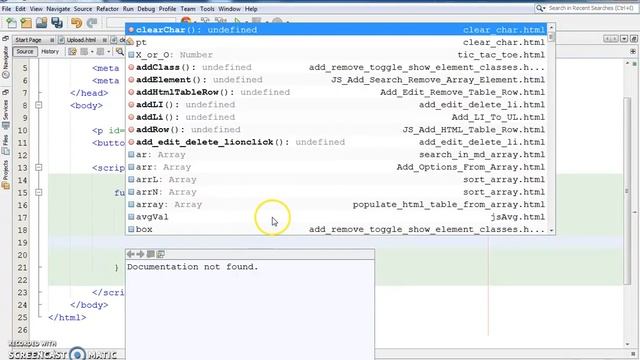
Task: Open the second editor toolbar dropdown arrow
Action: click(x=109, y=51)
